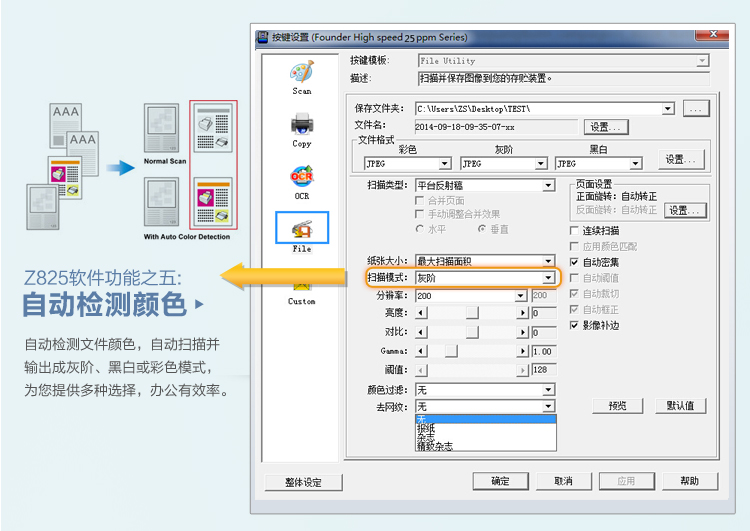Click the 确定 button

[x=500, y=481]
